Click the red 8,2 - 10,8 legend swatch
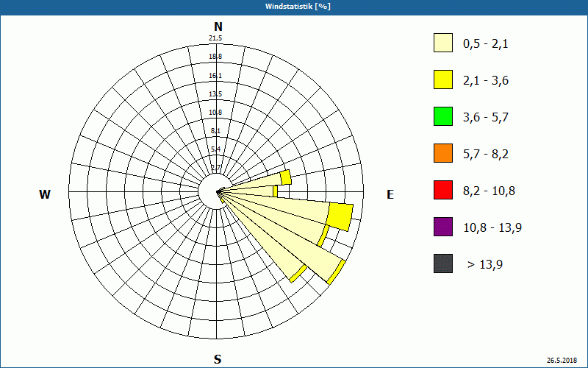This screenshot has height=368, width=588. click(443, 190)
